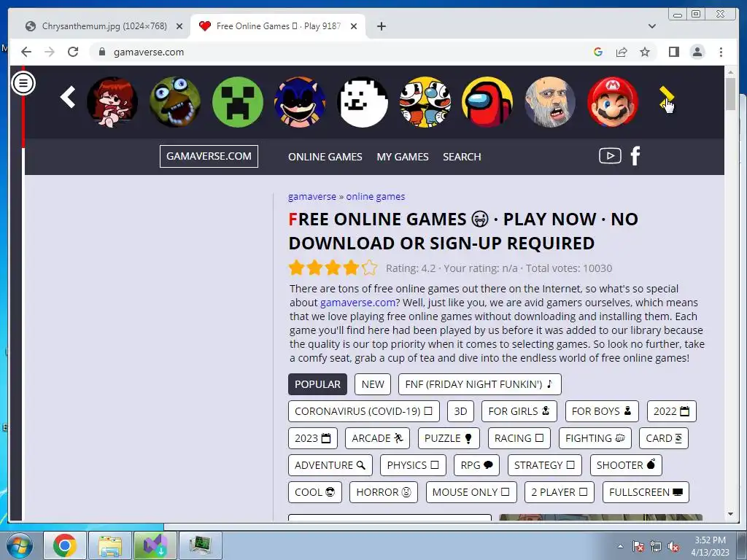
Task: Rate with the third star
Action: click(x=333, y=268)
